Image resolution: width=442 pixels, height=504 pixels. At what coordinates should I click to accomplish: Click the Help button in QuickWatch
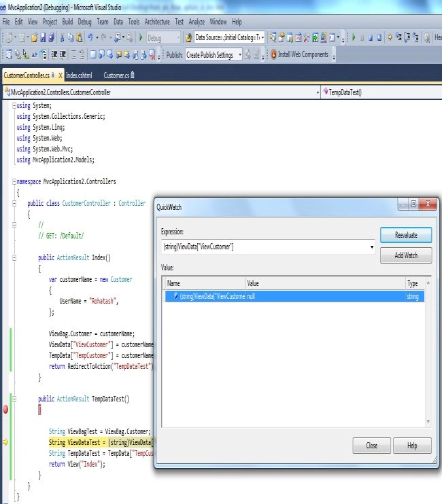click(412, 446)
